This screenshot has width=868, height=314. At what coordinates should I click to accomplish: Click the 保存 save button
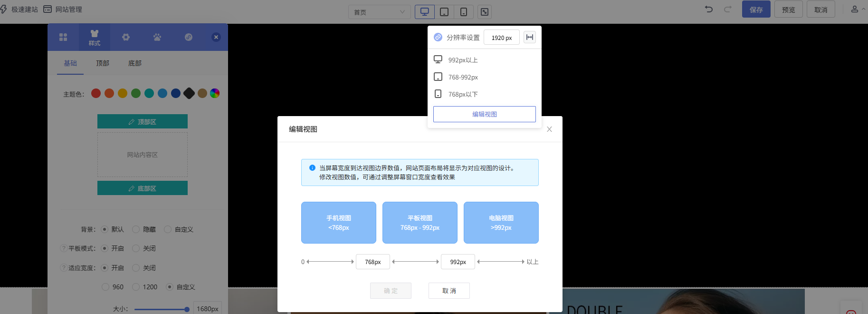click(x=756, y=9)
